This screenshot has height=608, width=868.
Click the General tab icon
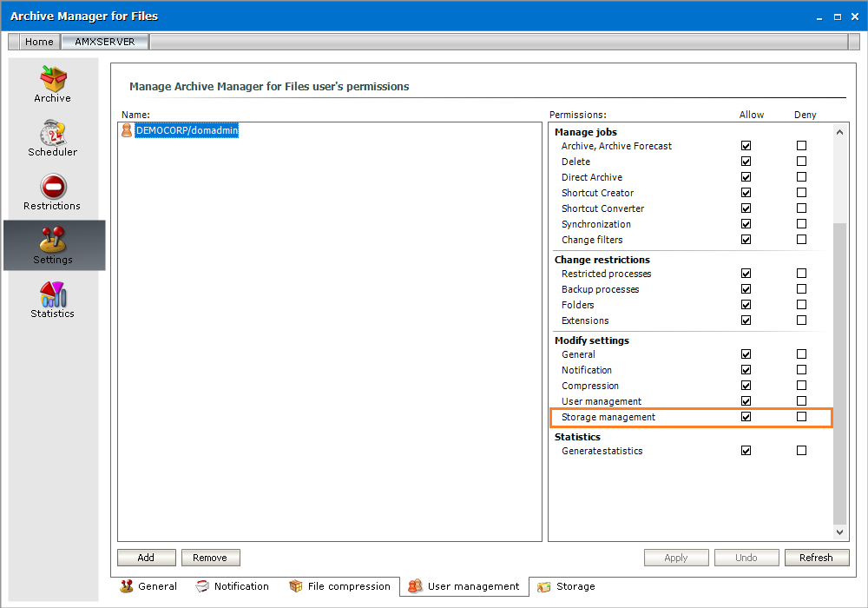point(127,586)
